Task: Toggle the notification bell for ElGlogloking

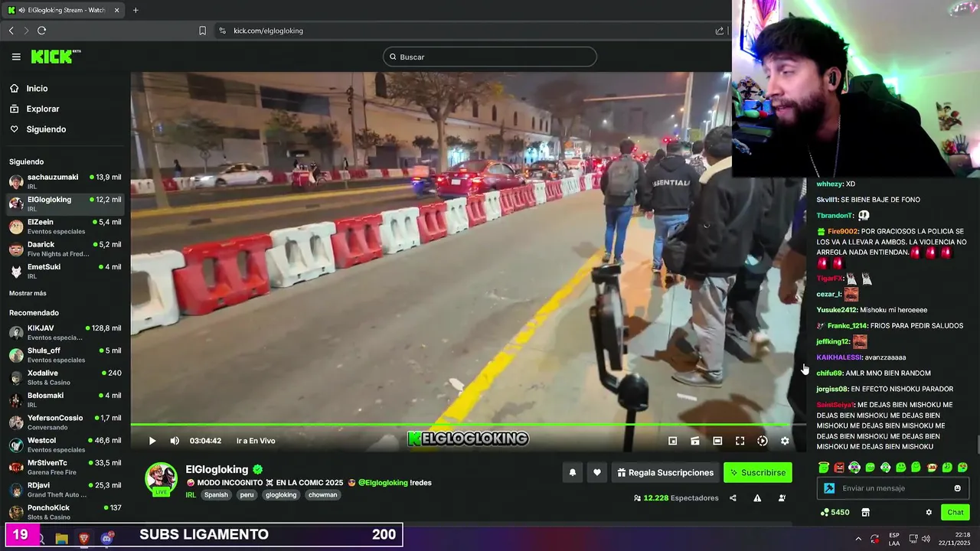Action: 572,473
